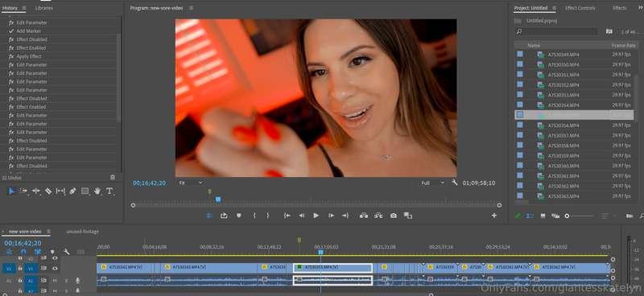Switch project panel to list view

pyautogui.click(x=530, y=216)
